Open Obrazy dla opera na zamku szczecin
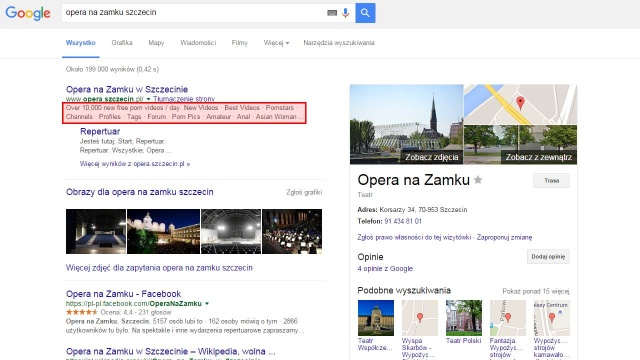This screenshot has width=640, height=360. coord(140,192)
